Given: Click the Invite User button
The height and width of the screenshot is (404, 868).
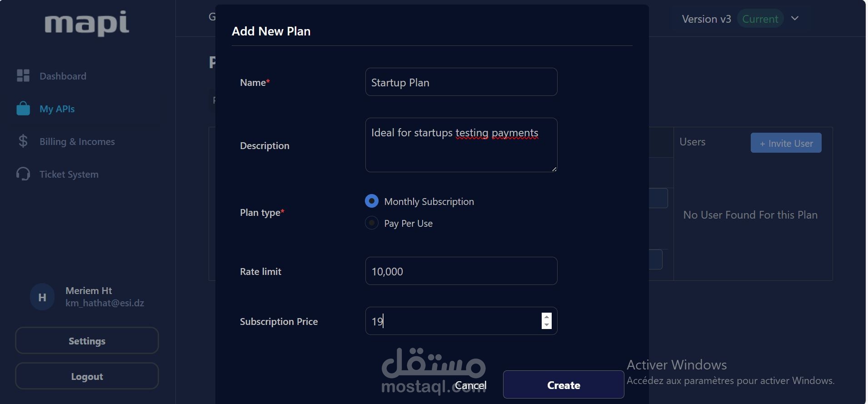Looking at the screenshot, I should tap(786, 143).
